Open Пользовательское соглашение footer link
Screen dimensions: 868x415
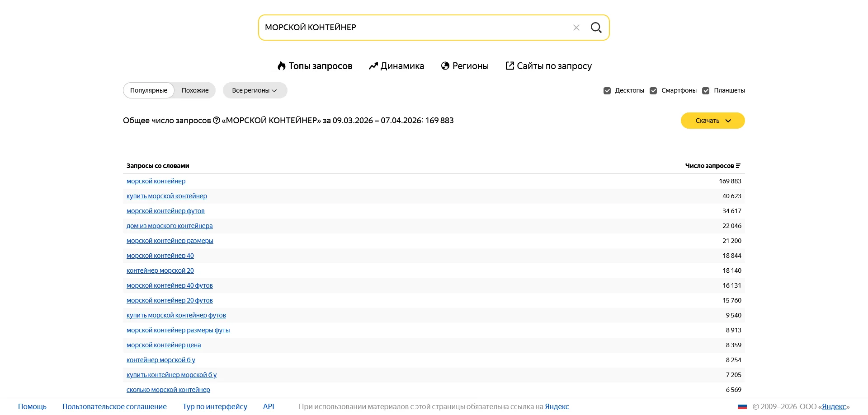[114, 406]
